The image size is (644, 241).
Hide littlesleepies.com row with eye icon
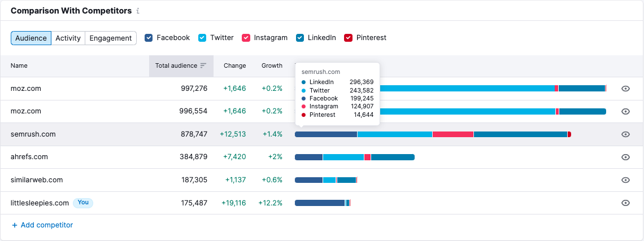pos(625,203)
